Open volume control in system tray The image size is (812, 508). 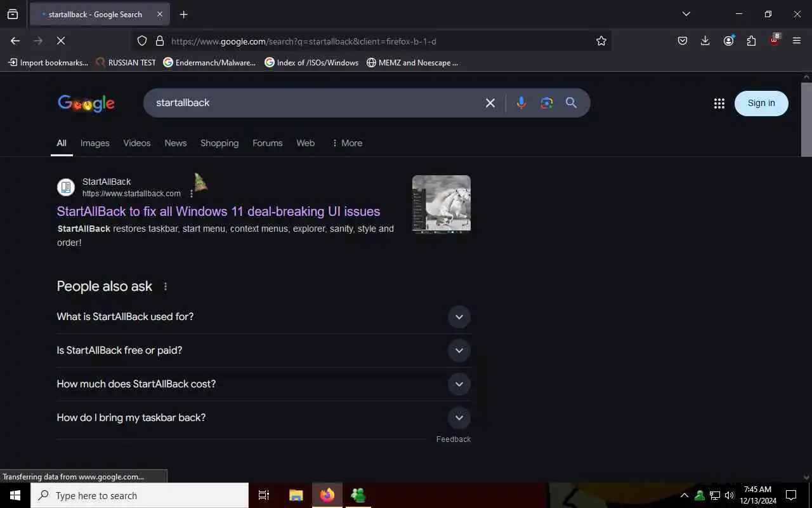730,495
